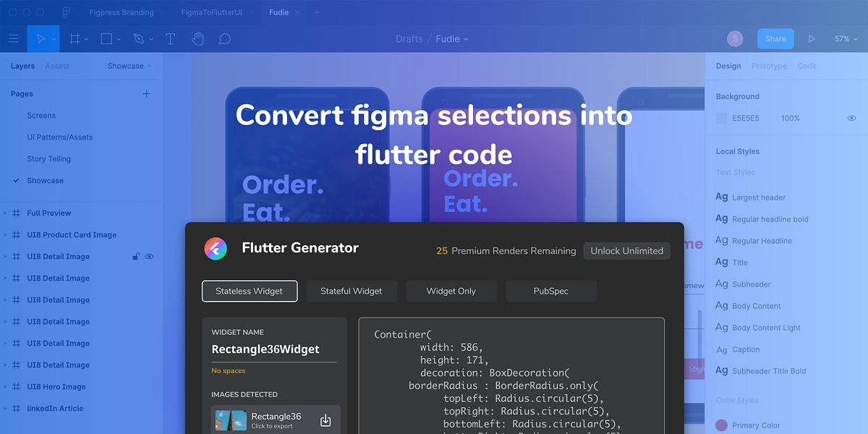
Task: Select the Hand tool for panning
Action: click(197, 38)
